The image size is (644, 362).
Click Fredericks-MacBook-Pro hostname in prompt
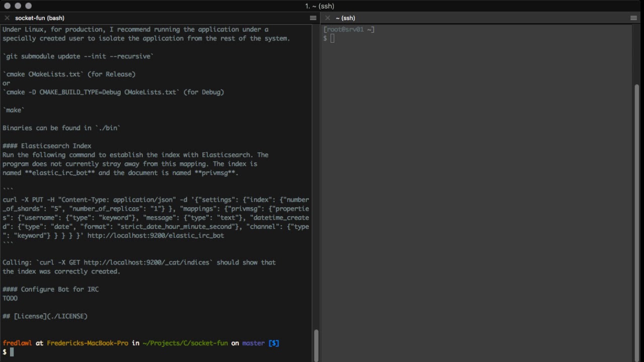click(88, 343)
